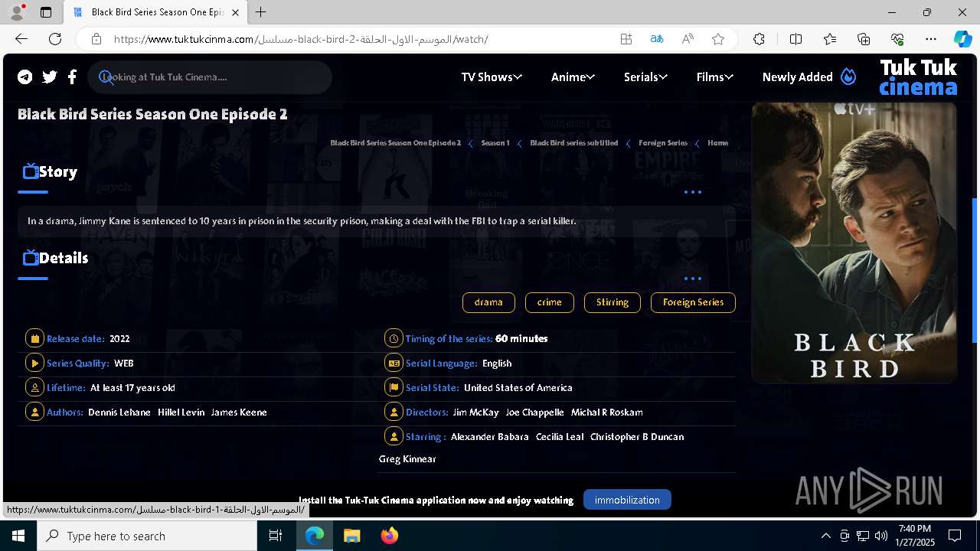Click the Release date calendar icon
The height and width of the screenshot is (551, 980).
click(34, 338)
